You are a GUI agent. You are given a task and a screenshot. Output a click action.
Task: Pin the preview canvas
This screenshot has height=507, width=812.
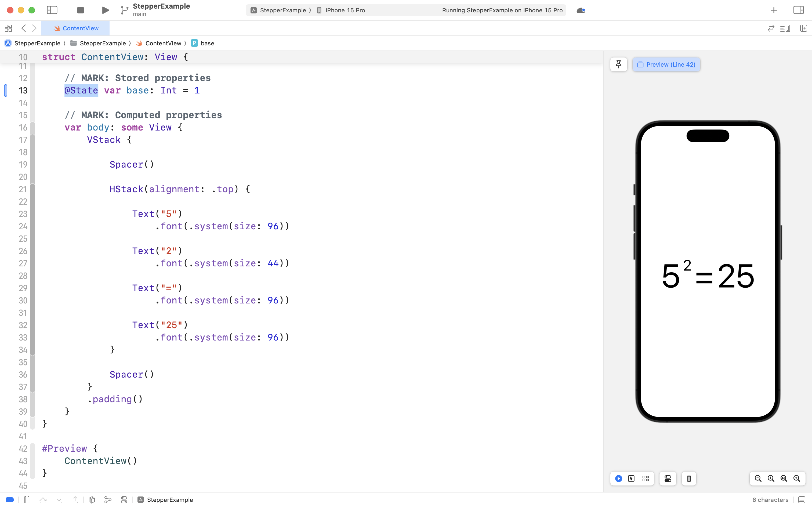pos(618,64)
